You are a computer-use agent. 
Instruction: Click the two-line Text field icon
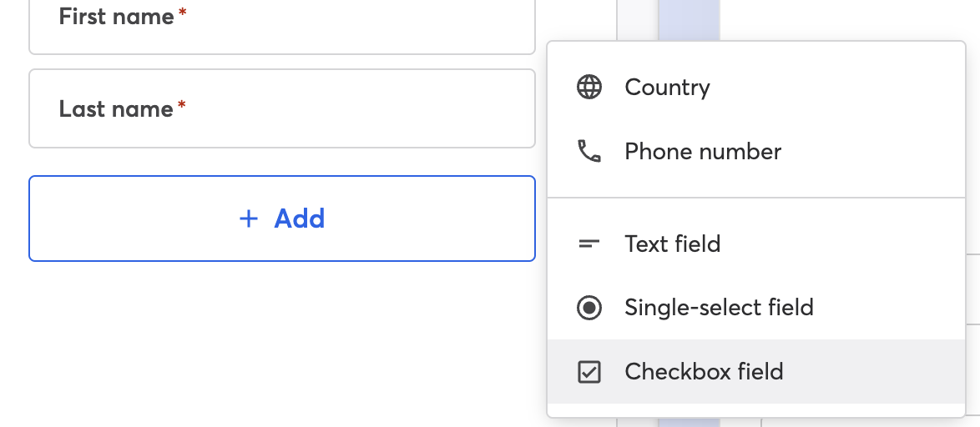[589, 244]
